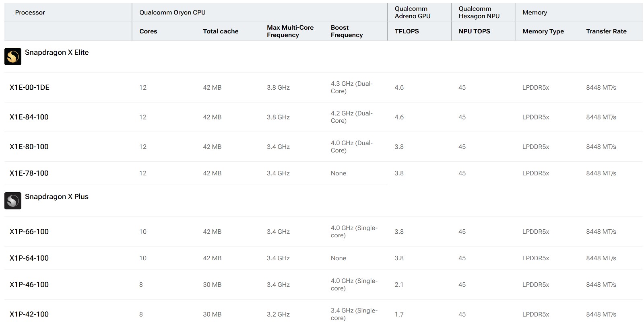Click TFLOPS 2.1 in X1P-46-100 row
This screenshot has width=644, height=327.
tap(399, 285)
